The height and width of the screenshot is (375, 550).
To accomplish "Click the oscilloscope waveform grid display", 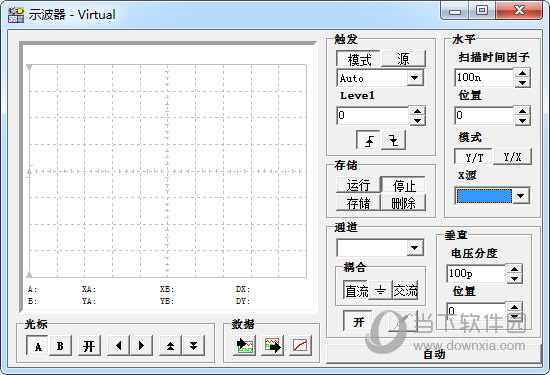I will coord(167,171).
